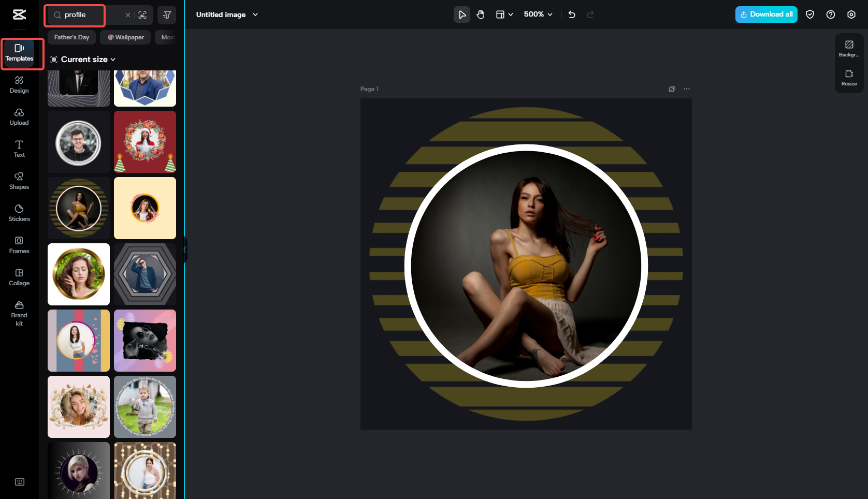Select the Christmas wreath profile template thumbnail
This screenshot has height=499, width=868.
click(x=144, y=141)
